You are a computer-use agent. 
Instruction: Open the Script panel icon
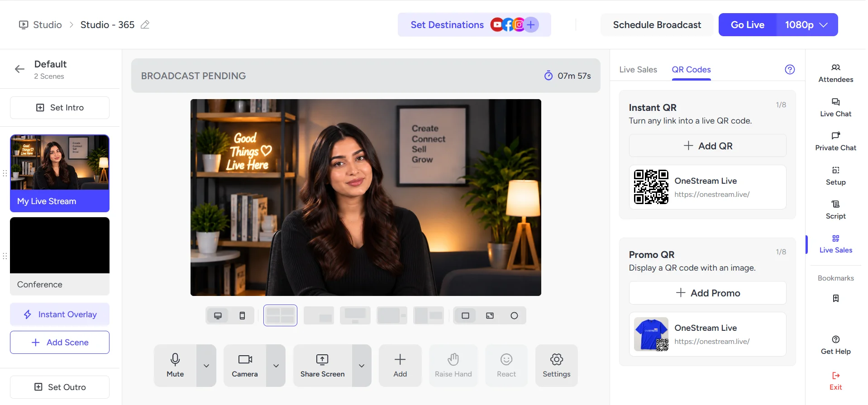pos(835,204)
